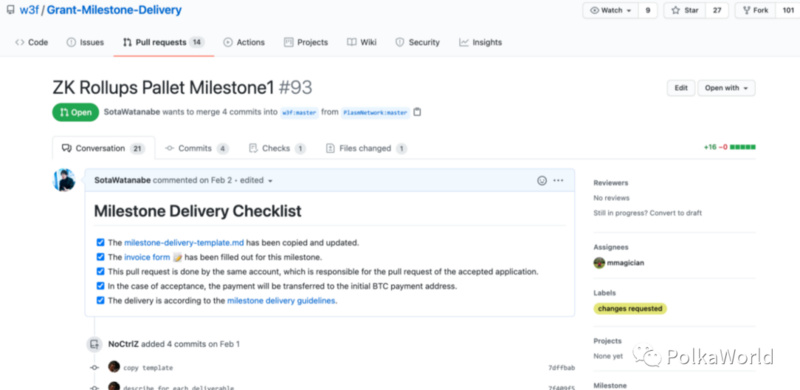Copy the head branch name with clipboard icon
The image size is (800, 390).
click(x=417, y=112)
